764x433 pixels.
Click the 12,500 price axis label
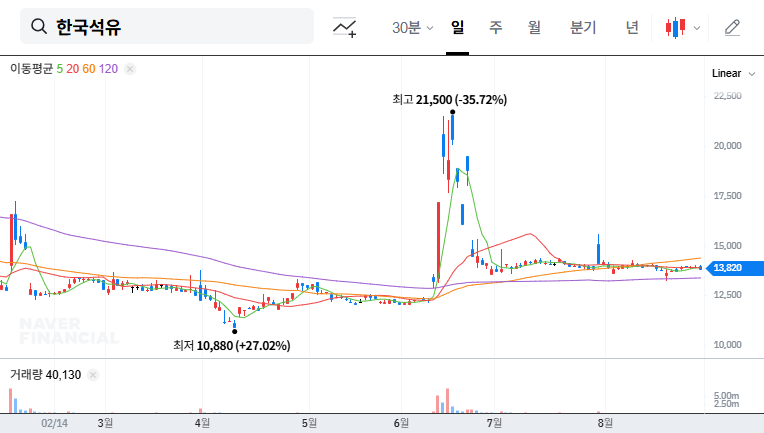click(727, 295)
